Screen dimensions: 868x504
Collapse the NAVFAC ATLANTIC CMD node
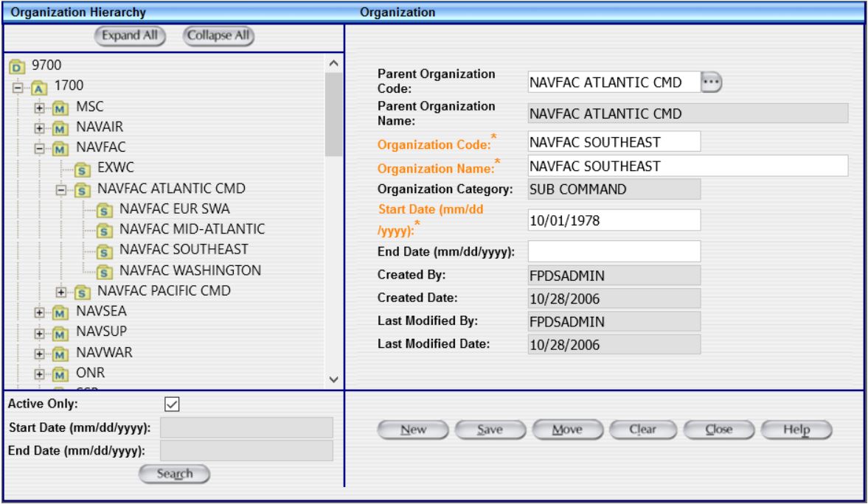(x=61, y=190)
